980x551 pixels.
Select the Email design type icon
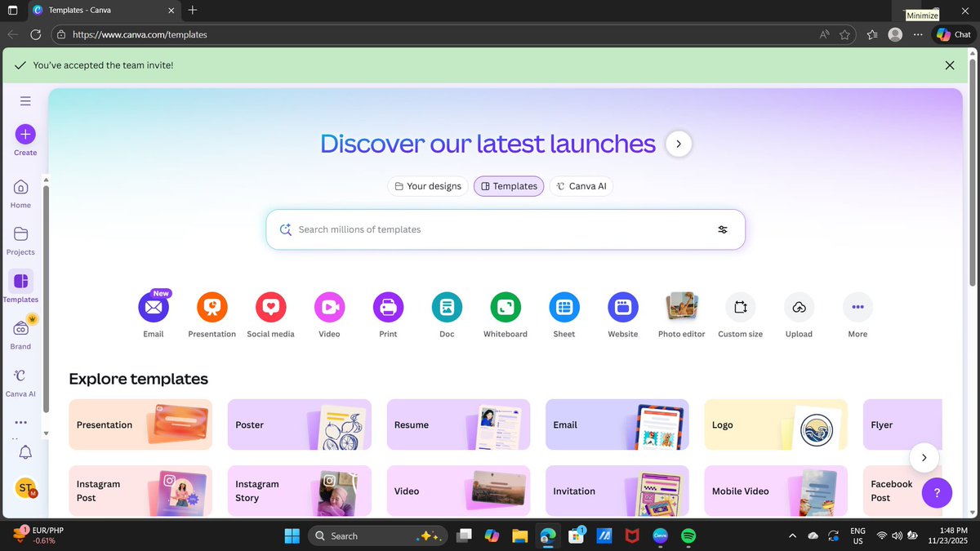[x=154, y=308]
